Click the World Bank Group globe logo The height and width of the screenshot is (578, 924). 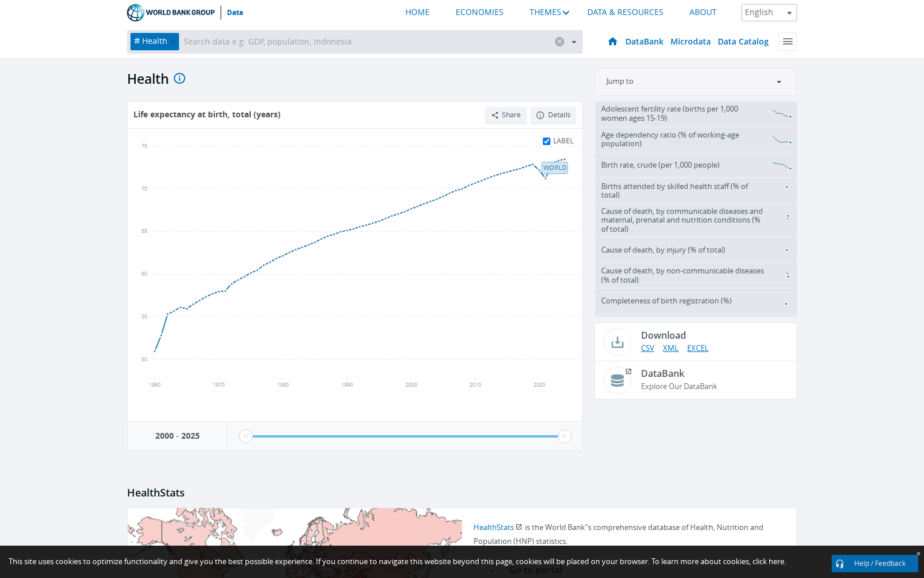point(136,13)
